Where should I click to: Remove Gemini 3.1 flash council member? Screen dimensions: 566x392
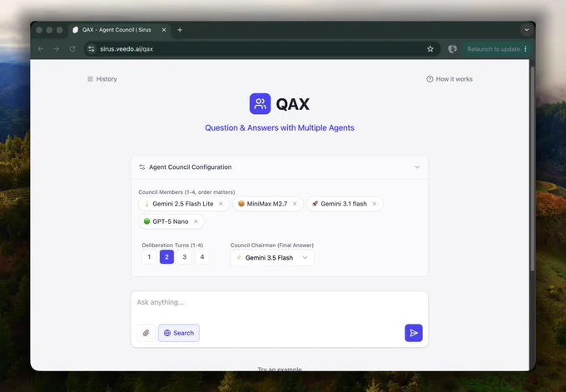click(375, 204)
